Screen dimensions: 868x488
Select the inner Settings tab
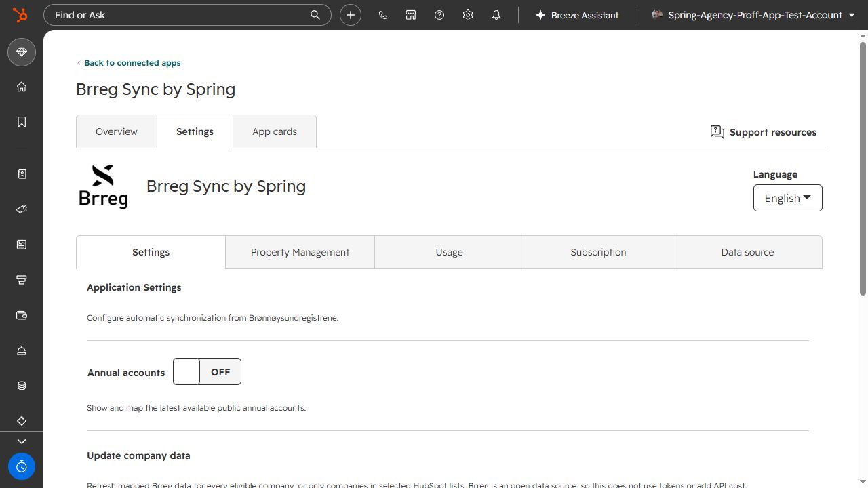[151, 252]
